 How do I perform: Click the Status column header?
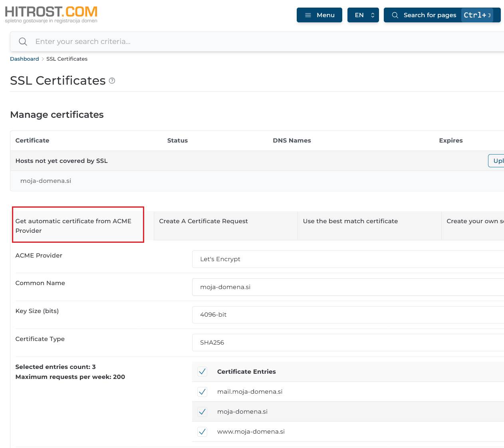(x=177, y=141)
